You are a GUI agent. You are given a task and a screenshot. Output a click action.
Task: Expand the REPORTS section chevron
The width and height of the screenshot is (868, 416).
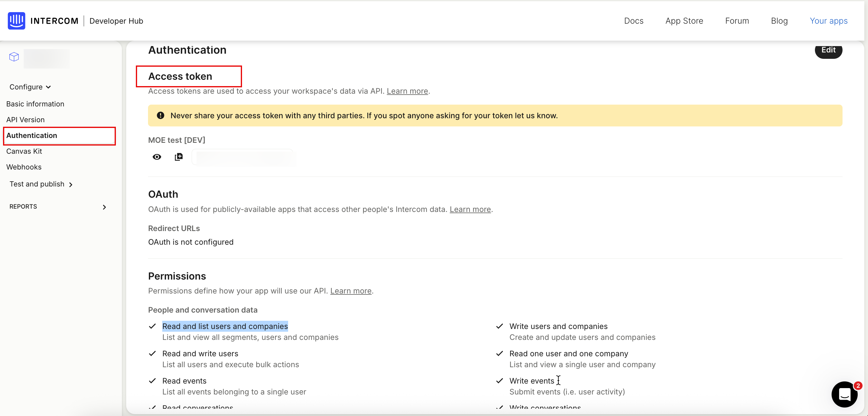click(x=104, y=207)
